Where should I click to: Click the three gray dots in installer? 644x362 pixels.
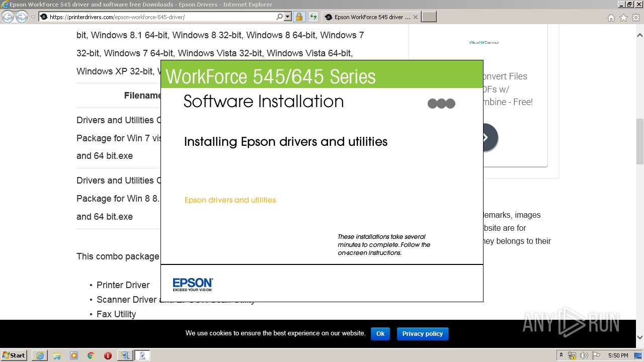coord(441,104)
